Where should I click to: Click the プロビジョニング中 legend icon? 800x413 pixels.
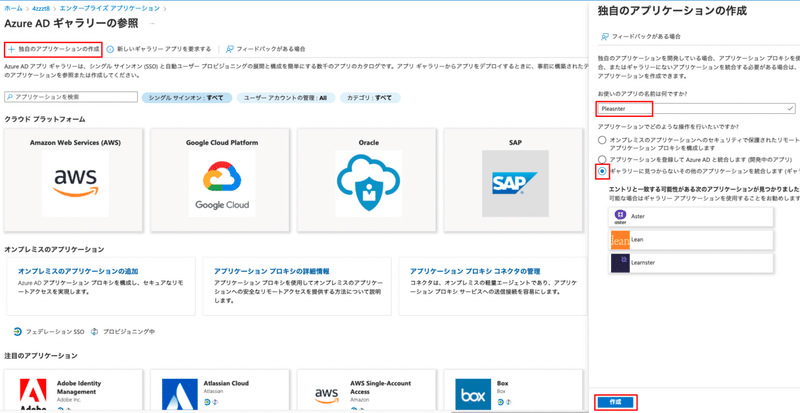(94, 331)
